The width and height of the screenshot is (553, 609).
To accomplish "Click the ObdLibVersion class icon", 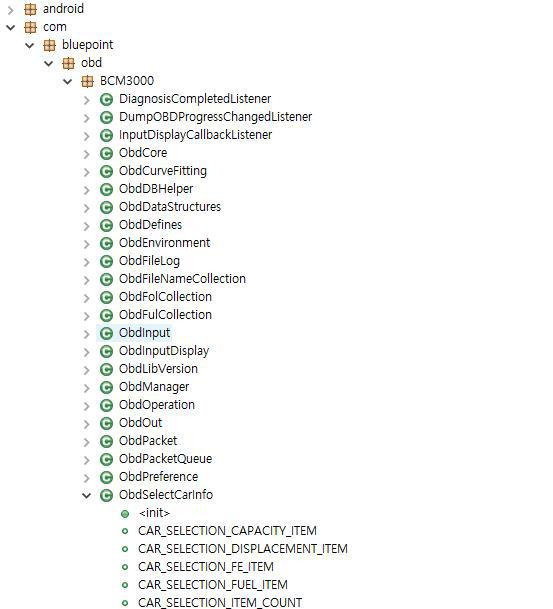I will 106,369.
